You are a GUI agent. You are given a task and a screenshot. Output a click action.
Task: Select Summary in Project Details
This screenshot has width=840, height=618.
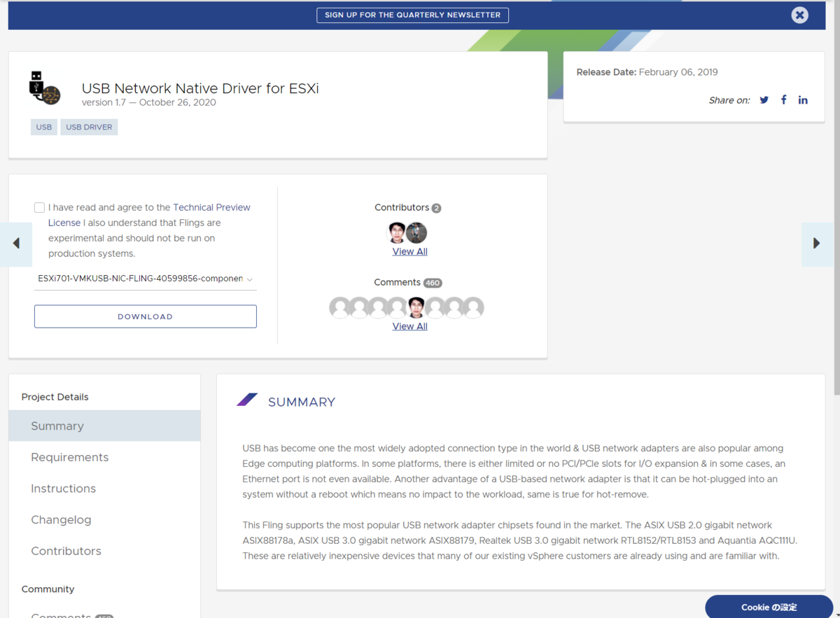104,426
